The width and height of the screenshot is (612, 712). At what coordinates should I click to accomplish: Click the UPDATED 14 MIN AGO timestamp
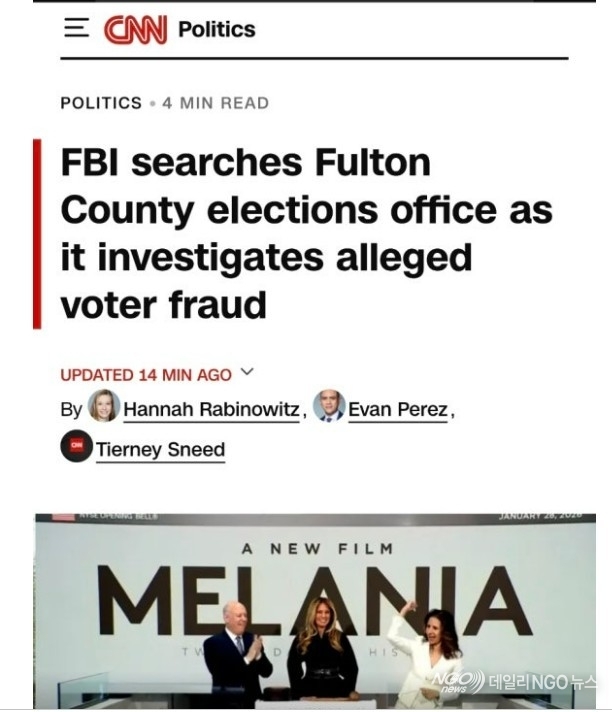tap(145, 375)
